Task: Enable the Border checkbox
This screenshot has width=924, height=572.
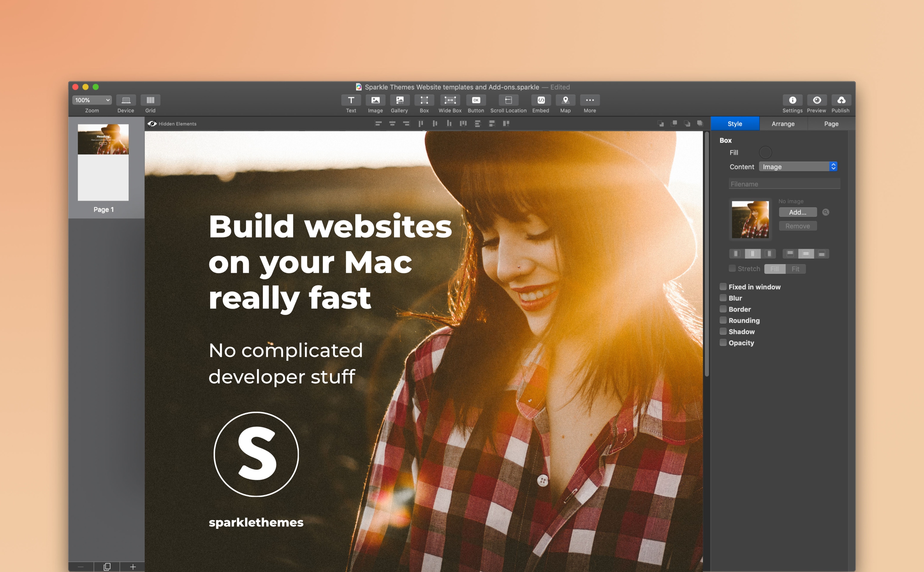Action: coord(723,309)
